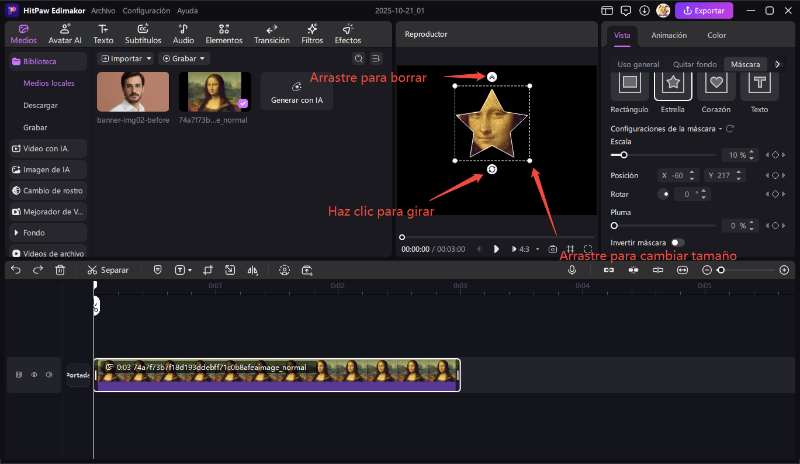Viewport: 800px width, 464px height.
Task: Open the Audio tab
Action: pyautogui.click(x=183, y=34)
